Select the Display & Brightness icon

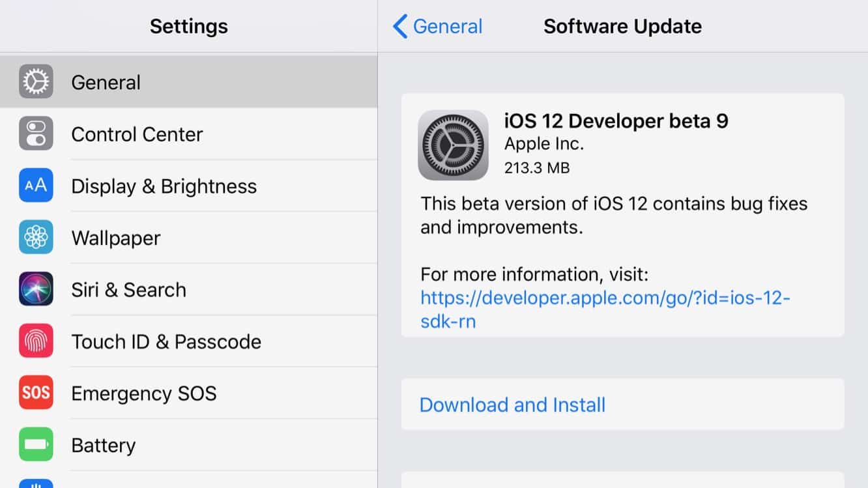(x=36, y=186)
